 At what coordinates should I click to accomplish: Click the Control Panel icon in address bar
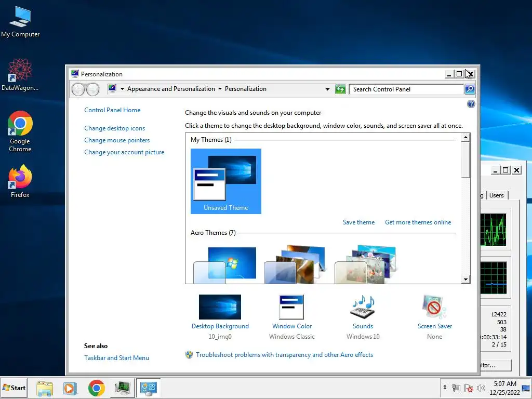(112, 88)
